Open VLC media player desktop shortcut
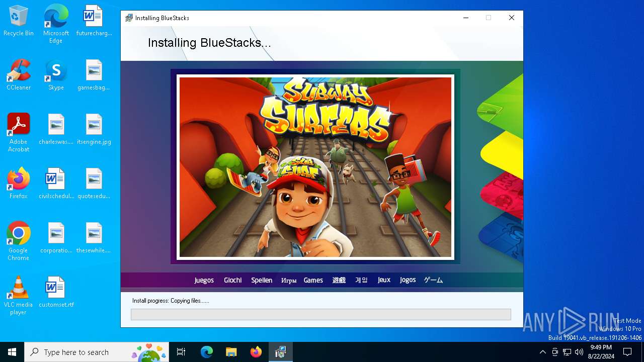This screenshot has width=644, height=362. pos(19,295)
